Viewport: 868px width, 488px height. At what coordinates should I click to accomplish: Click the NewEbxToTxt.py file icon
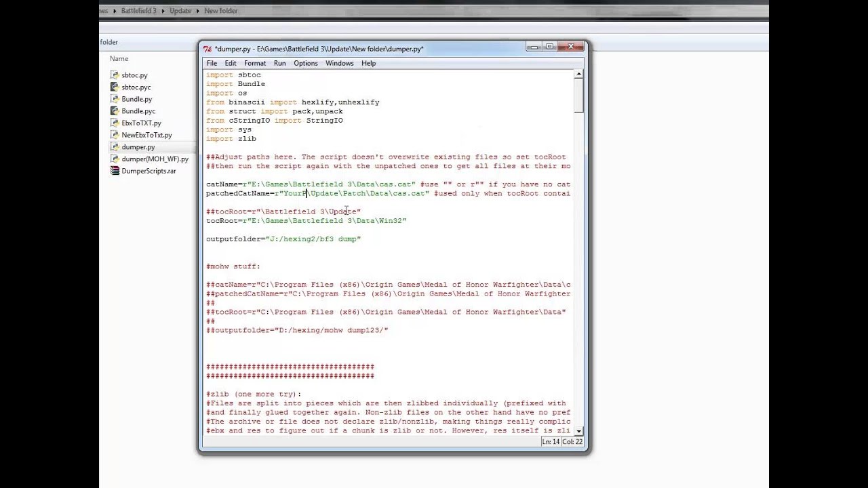point(115,135)
